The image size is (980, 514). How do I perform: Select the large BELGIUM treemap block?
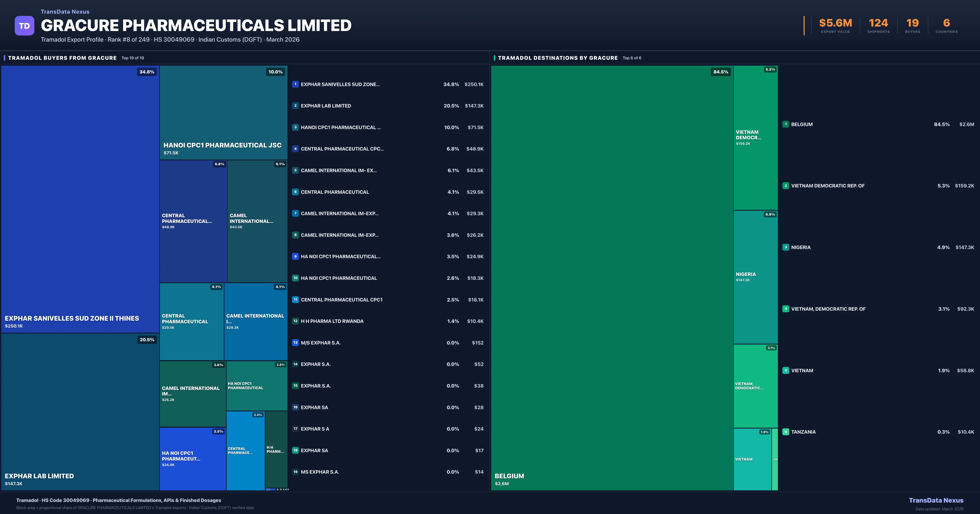(612, 278)
